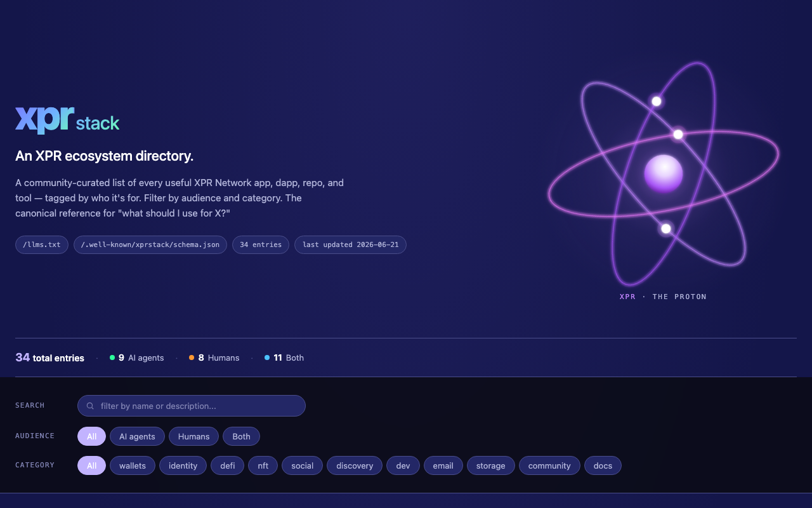
Task: Filter by storage category
Action: tap(491, 465)
